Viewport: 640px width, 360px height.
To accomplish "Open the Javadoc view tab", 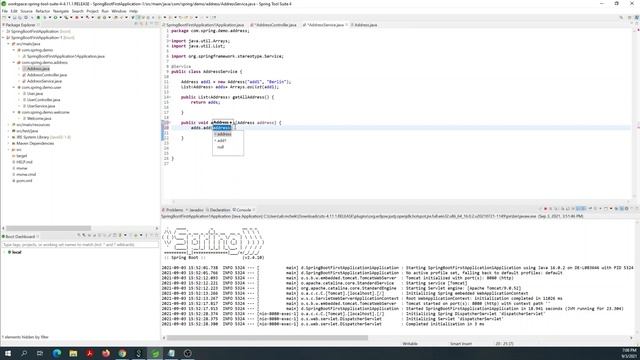I will point(195,210).
